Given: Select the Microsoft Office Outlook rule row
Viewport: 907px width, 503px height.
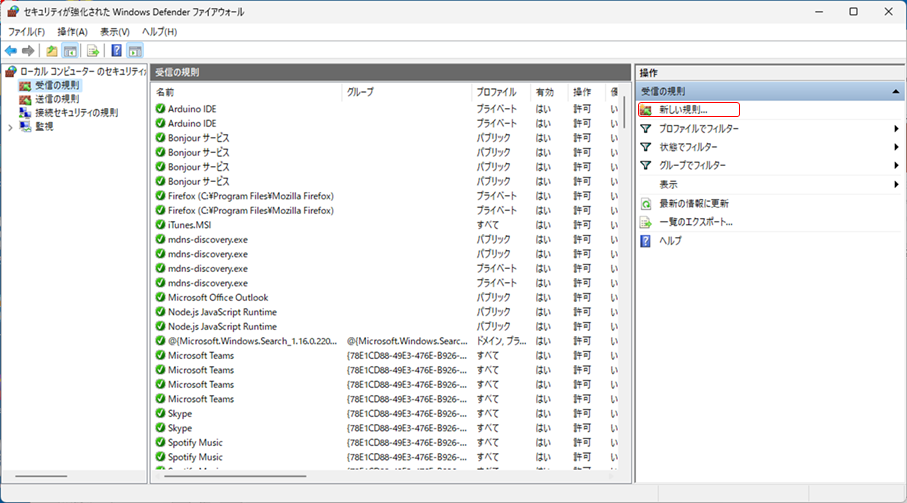Looking at the screenshot, I should tap(217, 297).
